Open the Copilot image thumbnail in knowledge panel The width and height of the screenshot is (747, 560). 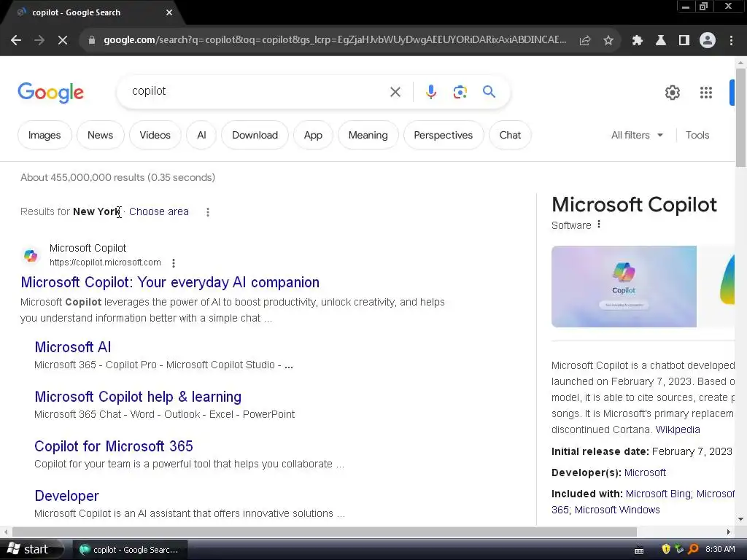click(624, 287)
